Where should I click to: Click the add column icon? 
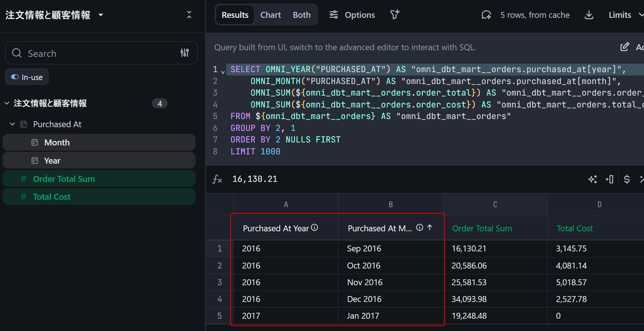point(609,179)
